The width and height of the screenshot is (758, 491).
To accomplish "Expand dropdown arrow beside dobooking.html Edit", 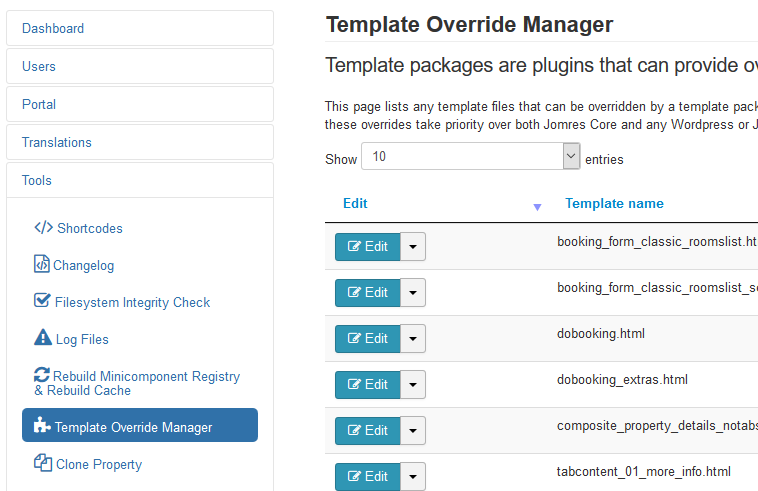I will pos(413,338).
